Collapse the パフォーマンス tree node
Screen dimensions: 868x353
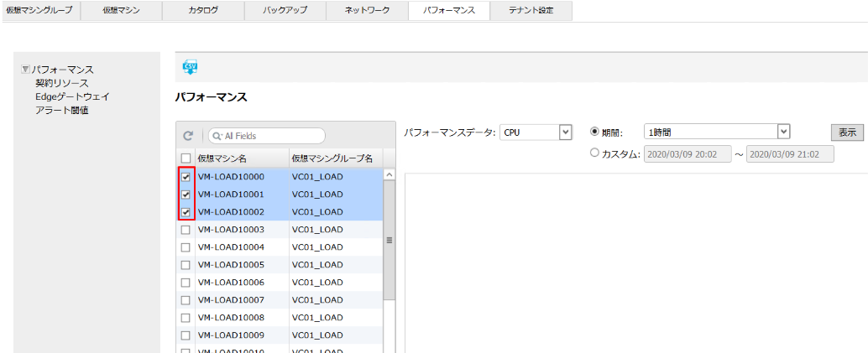(x=24, y=70)
